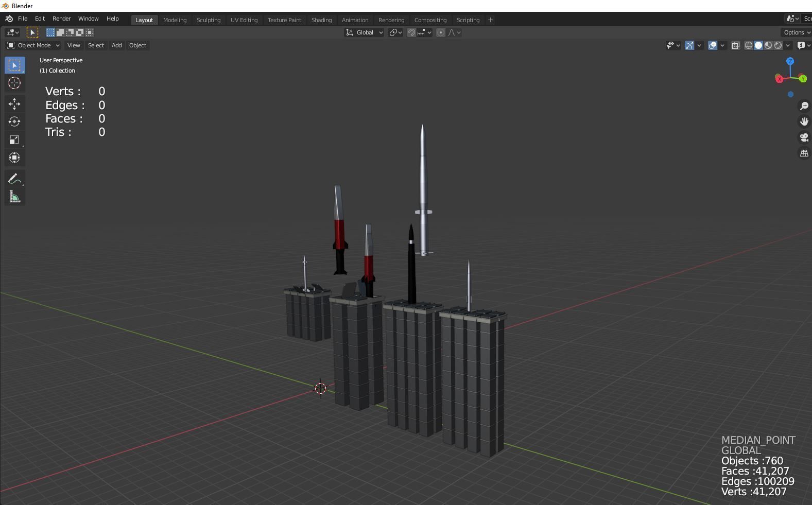Open the Render menu

[61, 19]
